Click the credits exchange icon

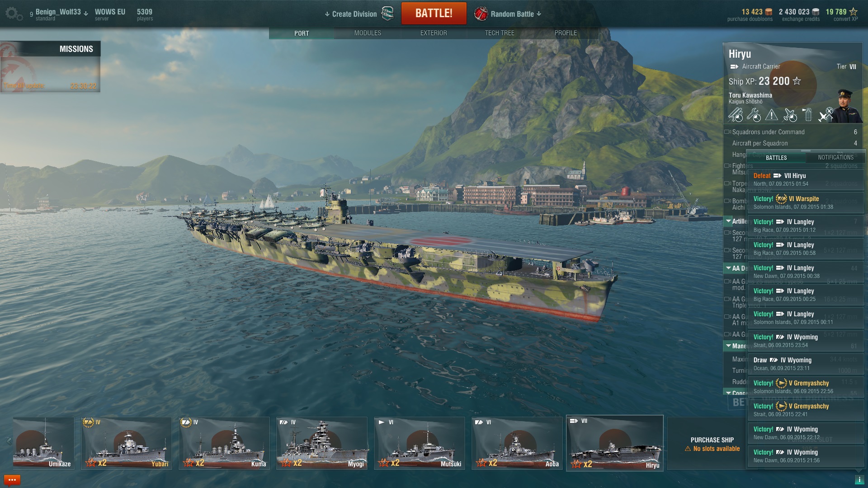(x=816, y=12)
